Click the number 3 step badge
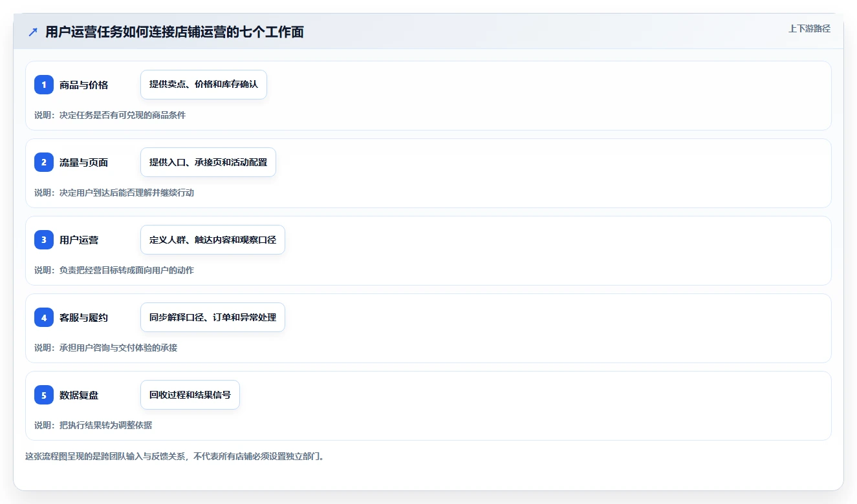857x504 pixels. point(44,240)
